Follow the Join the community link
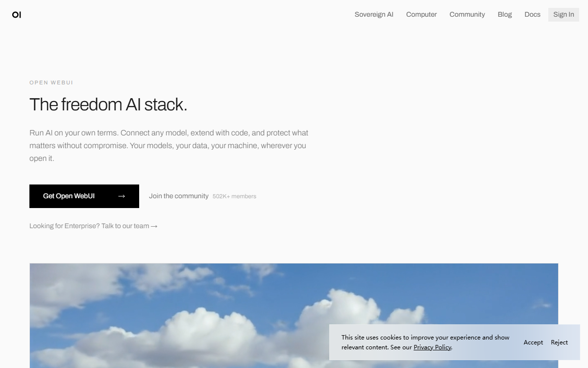The height and width of the screenshot is (368, 588). pyautogui.click(x=179, y=196)
